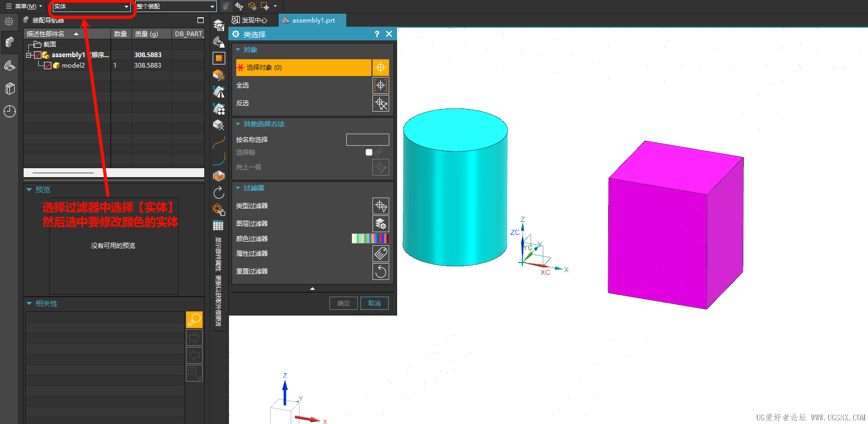Click the Reset Filter (重置过滤器) icon
Screen dimensions: 868x424
(x=380, y=271)
